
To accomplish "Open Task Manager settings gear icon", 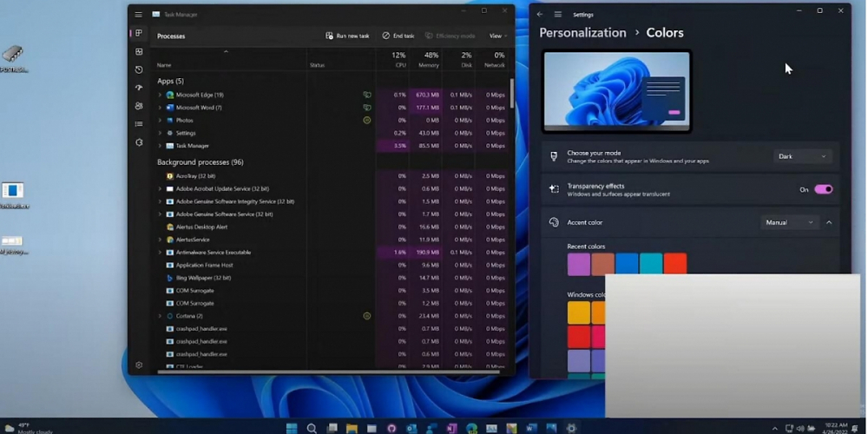I will [139, 365].
